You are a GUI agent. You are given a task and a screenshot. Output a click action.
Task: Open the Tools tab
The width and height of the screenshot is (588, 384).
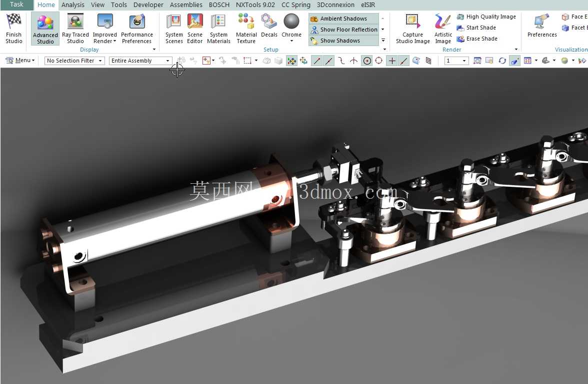(119, 5)
